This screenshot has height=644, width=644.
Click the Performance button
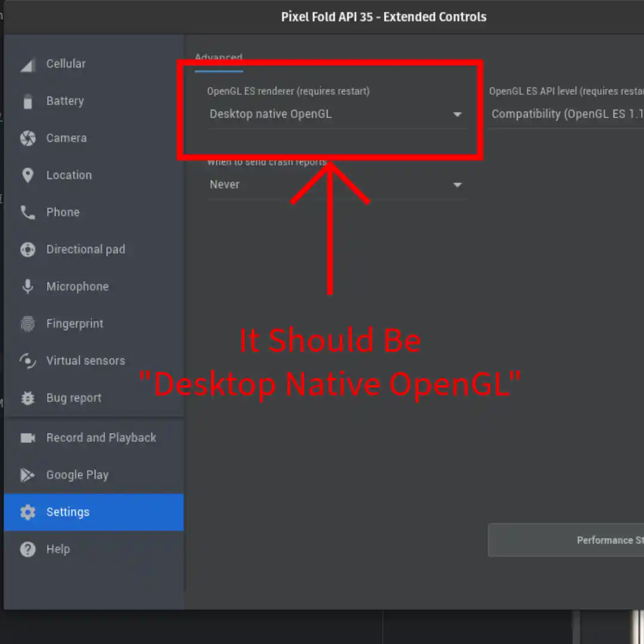566,540
